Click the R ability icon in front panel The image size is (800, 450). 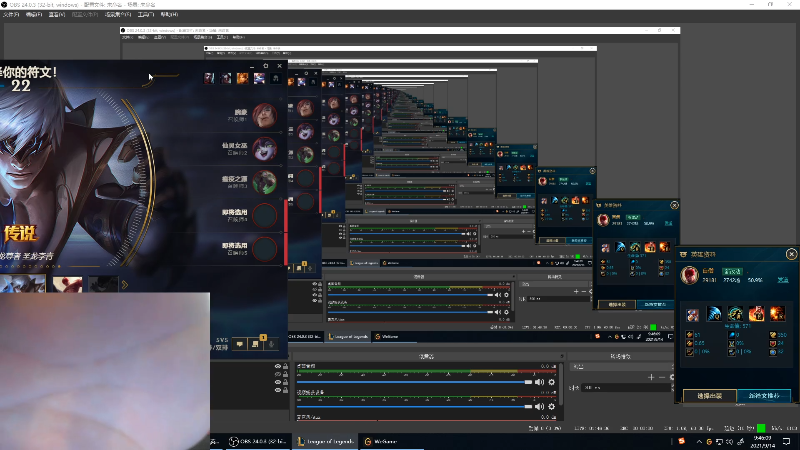point(778,314)
